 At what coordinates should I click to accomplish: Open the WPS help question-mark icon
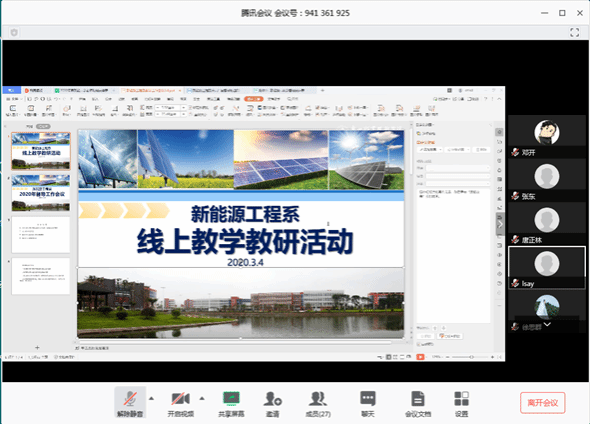pyautogui.click(x=485, y=99)
